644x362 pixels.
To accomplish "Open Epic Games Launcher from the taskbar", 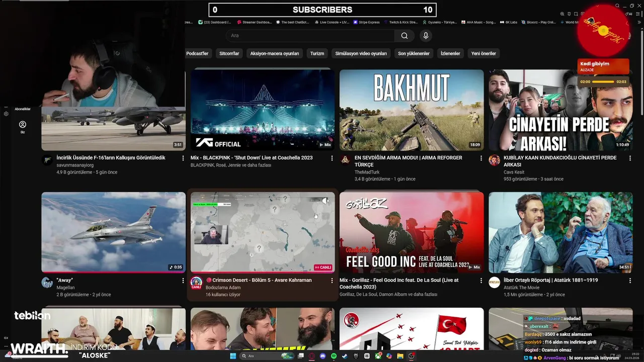I will [x=356, y=356].
